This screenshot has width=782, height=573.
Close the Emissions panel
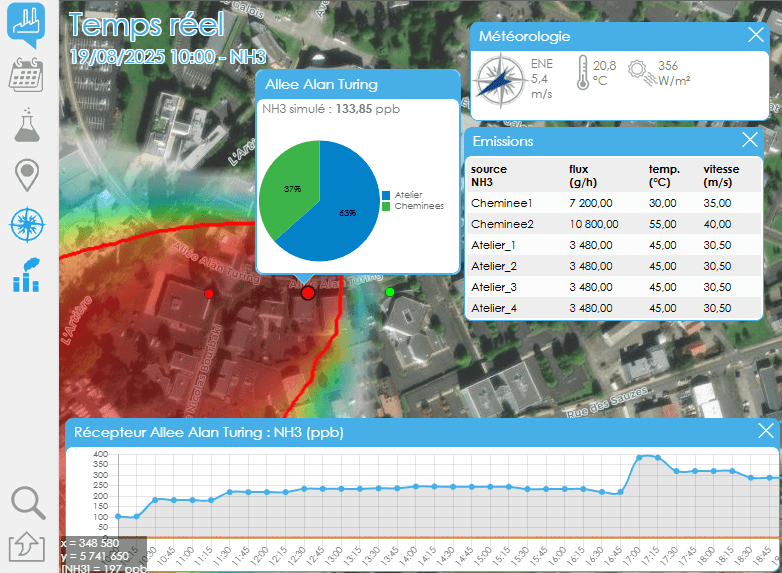[749, 141]
